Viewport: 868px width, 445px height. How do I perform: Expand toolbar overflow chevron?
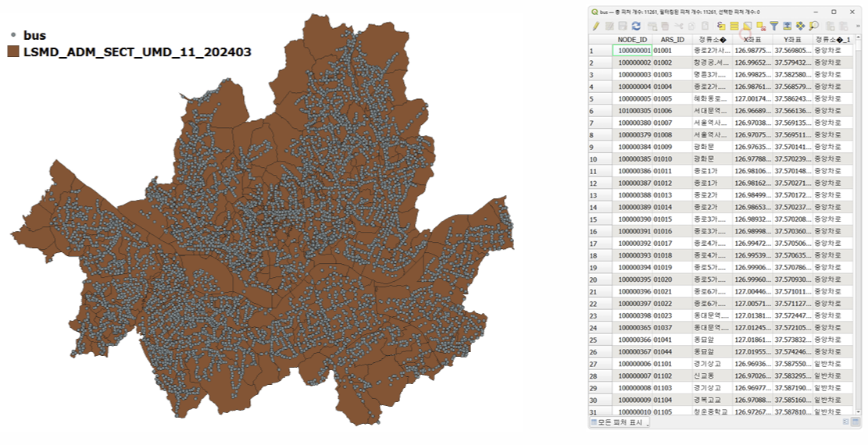click(858, 26)
